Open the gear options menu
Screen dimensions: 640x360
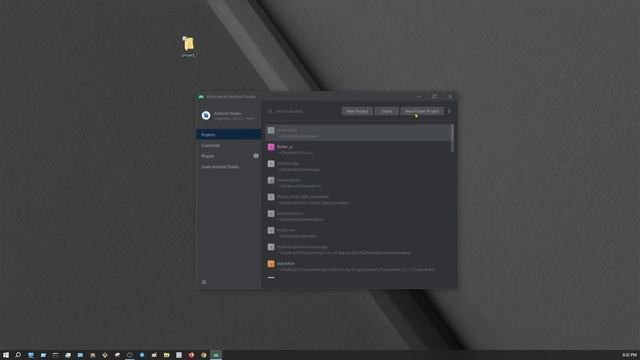(204, 282)
